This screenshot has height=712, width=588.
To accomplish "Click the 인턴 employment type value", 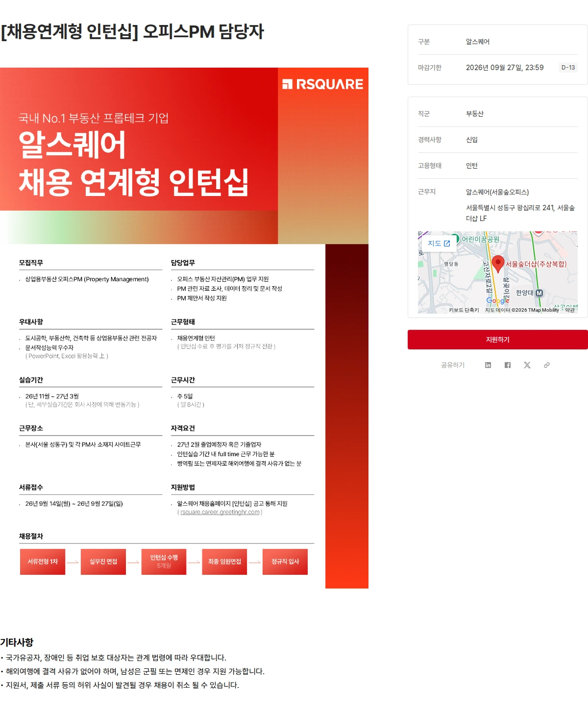I will [x=471, y=166].
